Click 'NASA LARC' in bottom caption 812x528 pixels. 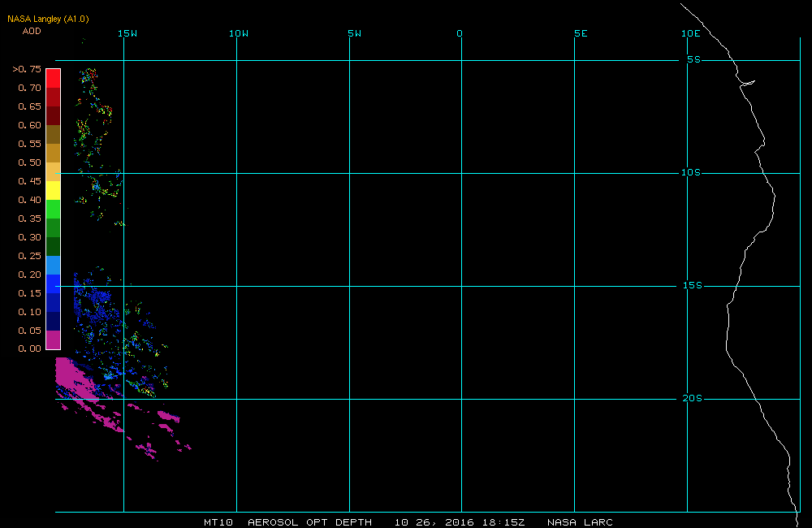pyautogui.click(x=580, y=522)
